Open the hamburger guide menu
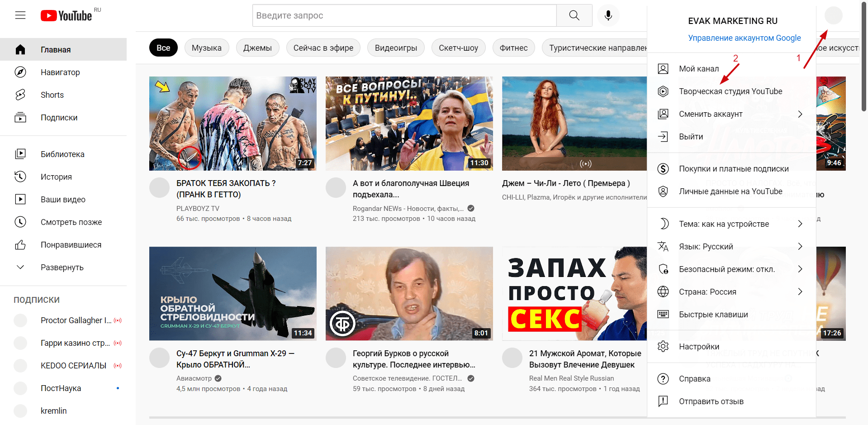This screenshot has width=868, height=425. tap(20, 15)
